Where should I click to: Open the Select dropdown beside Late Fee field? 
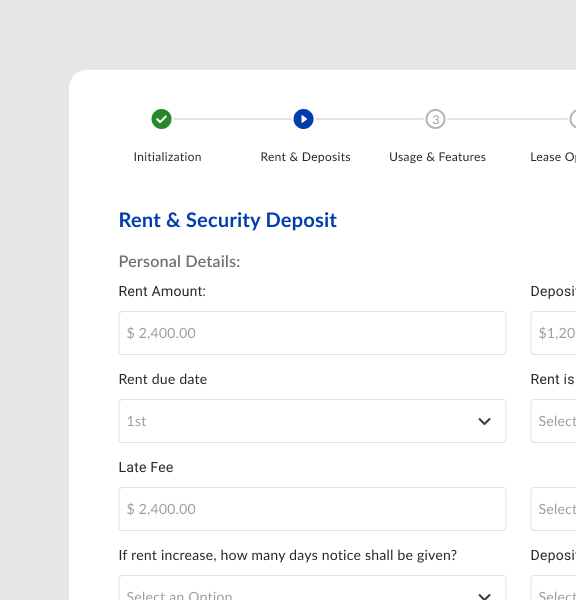pos(553,509)
